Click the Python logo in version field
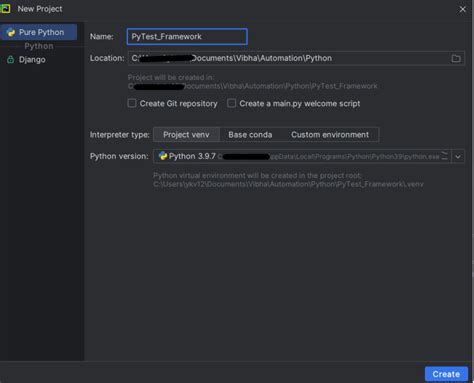 pyautogui.click(x=163, y=156)
